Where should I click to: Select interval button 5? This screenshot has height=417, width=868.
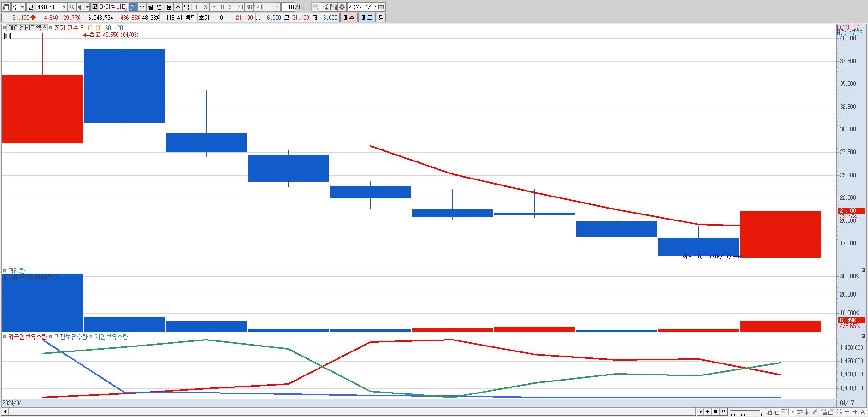(214, 7)
